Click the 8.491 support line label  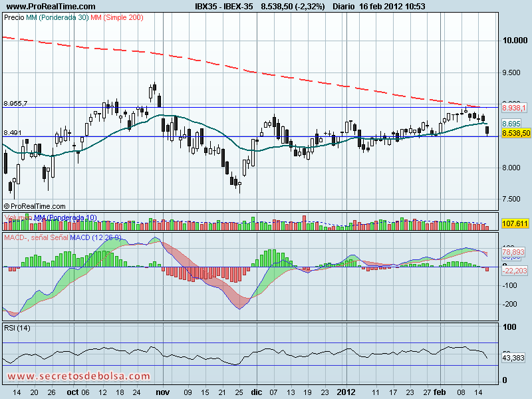(12, 132)
